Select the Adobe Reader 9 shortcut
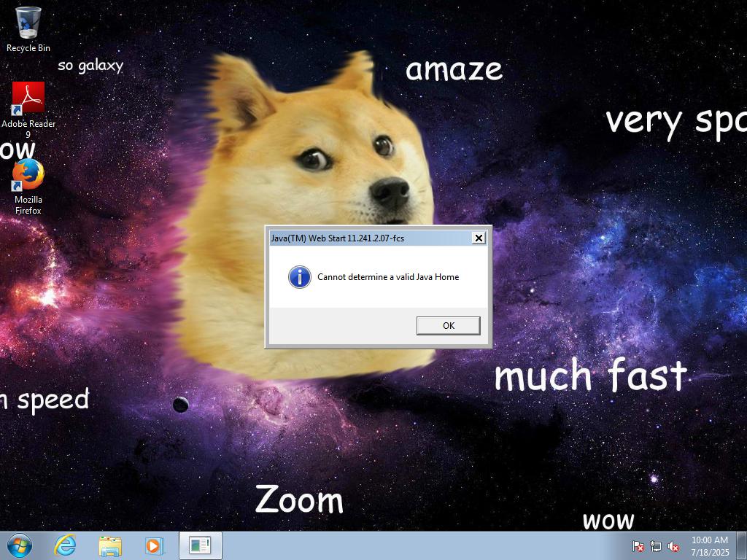The height and width of the screenshot is (560, 747). pos(28,109)
